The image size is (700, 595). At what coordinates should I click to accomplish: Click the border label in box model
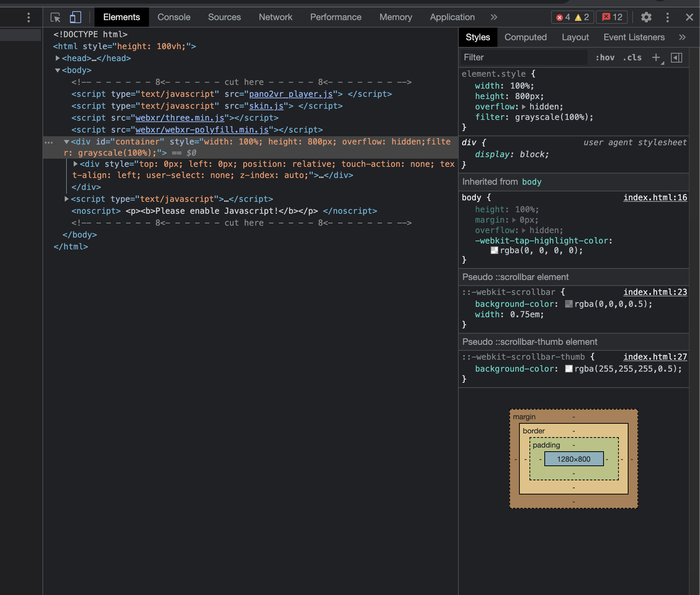click(534, 431)
